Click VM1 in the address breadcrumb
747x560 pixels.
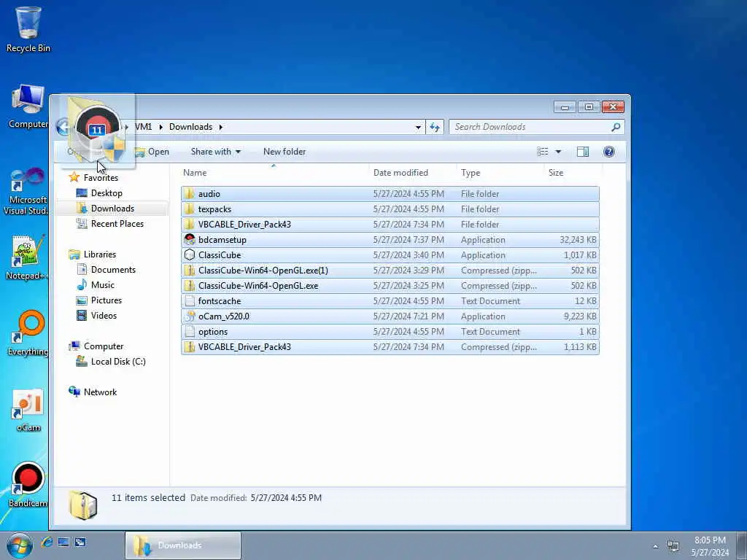click(144, 127)
